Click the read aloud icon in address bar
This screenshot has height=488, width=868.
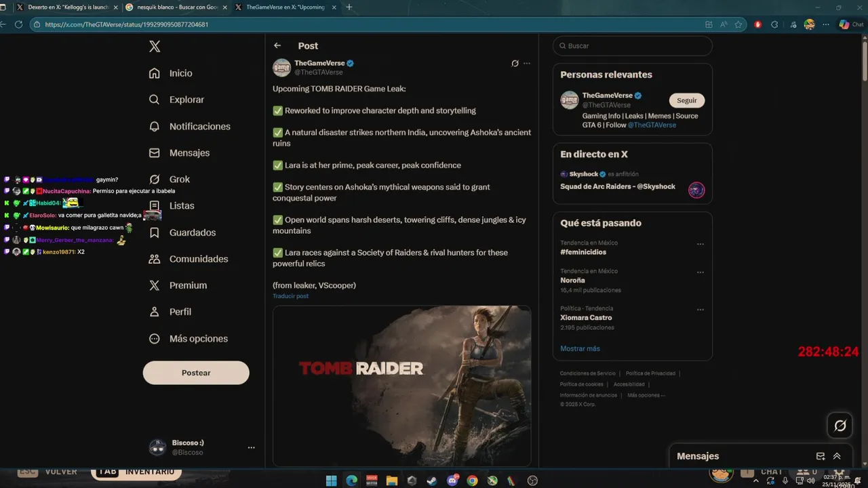click(724, 24)
